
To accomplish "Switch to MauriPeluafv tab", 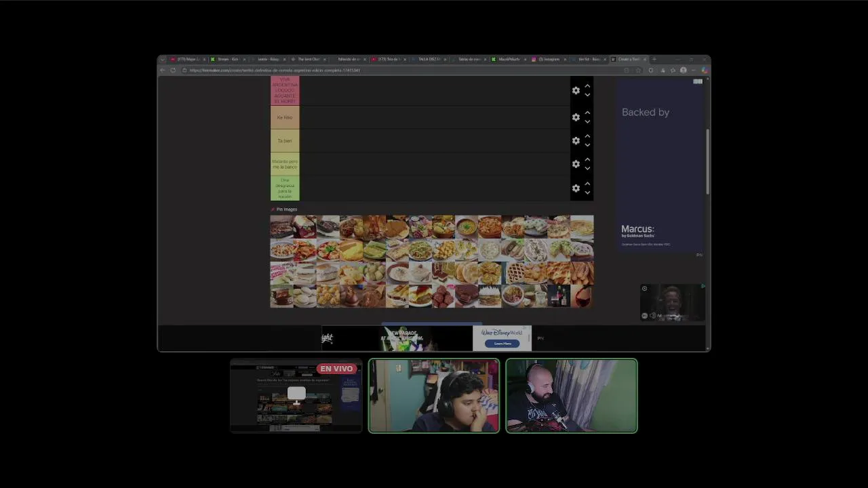I will point(509,59).
